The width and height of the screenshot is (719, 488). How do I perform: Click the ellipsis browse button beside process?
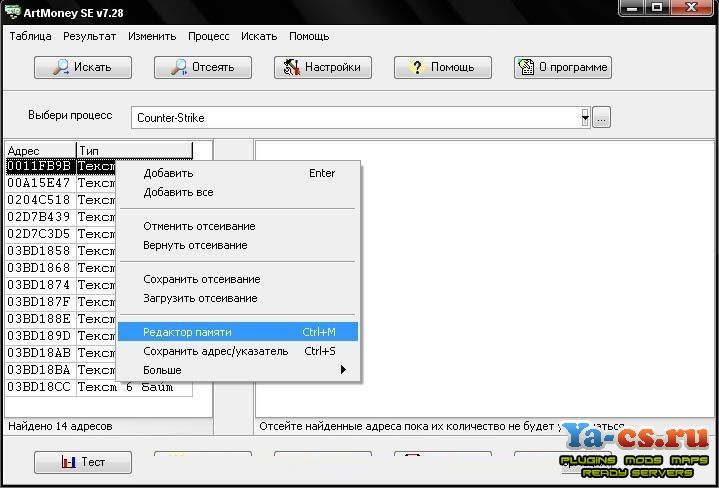pos(602,117)
